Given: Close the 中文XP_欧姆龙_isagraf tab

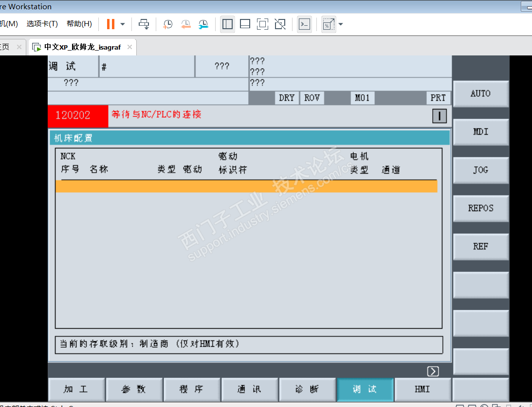Looking at the screenshot, I should [x=129, y=47].
